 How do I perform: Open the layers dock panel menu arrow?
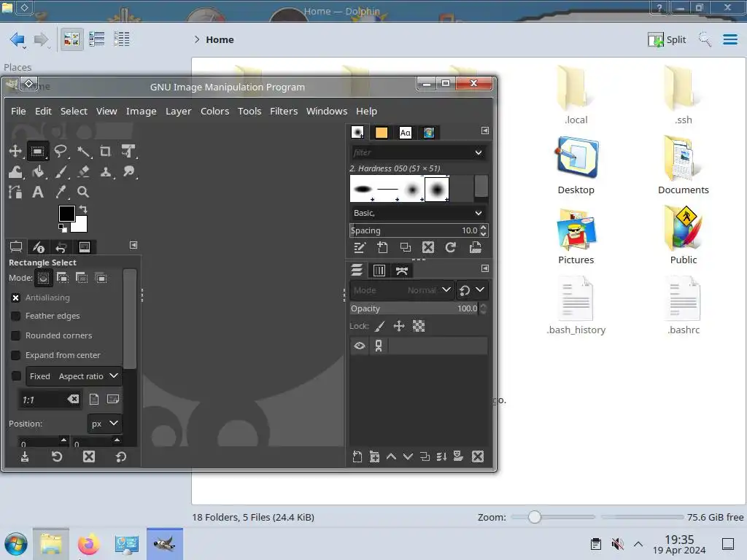485,268
